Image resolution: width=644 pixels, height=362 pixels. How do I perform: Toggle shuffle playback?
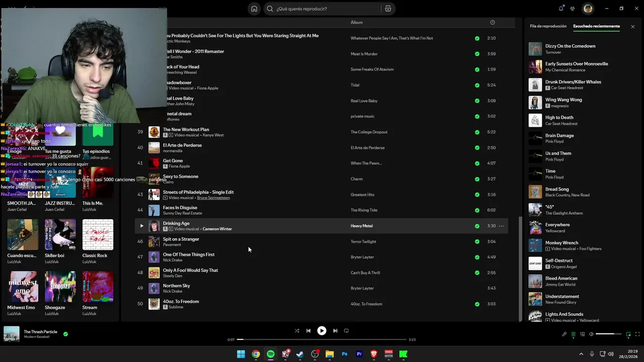[x=297, y=331]
